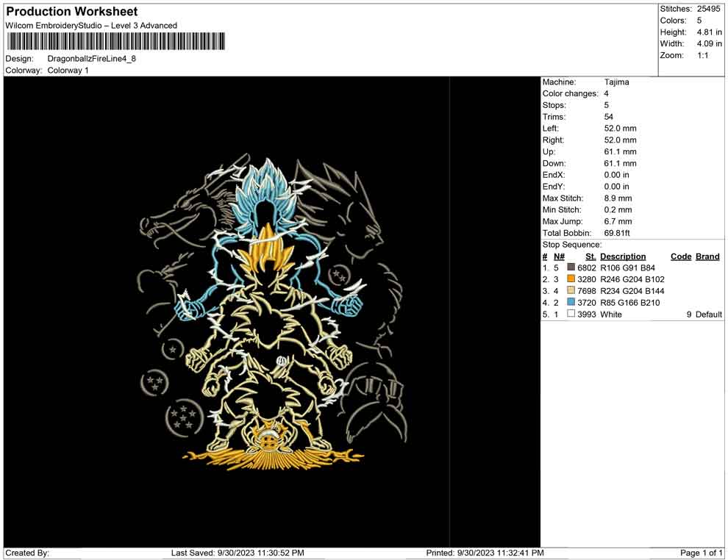This screenshot has height=560, width=728.
Task: Click the barcode under the worksheet title
Action: (115, 41)
